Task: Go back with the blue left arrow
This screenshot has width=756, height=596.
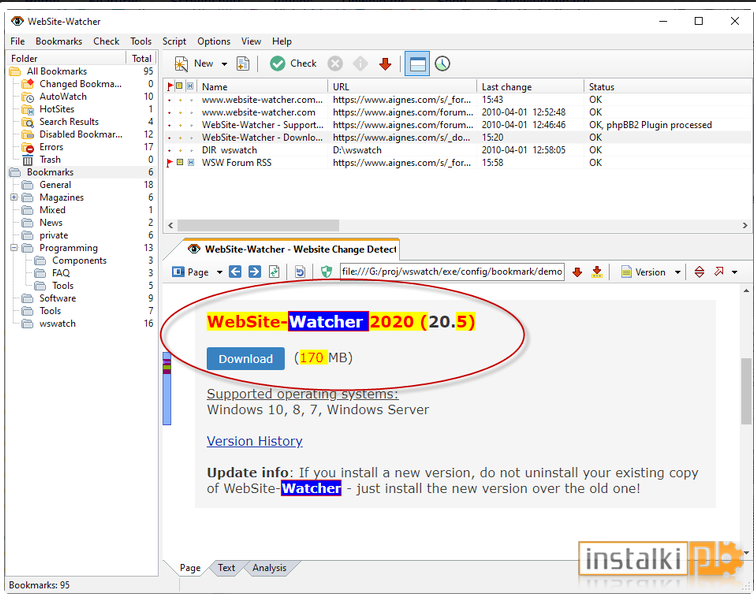Action: pos(235,271)
